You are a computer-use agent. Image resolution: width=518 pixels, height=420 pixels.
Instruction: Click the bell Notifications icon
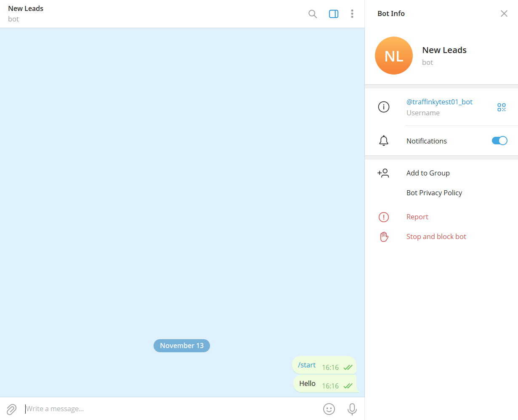tap(384, 141)
